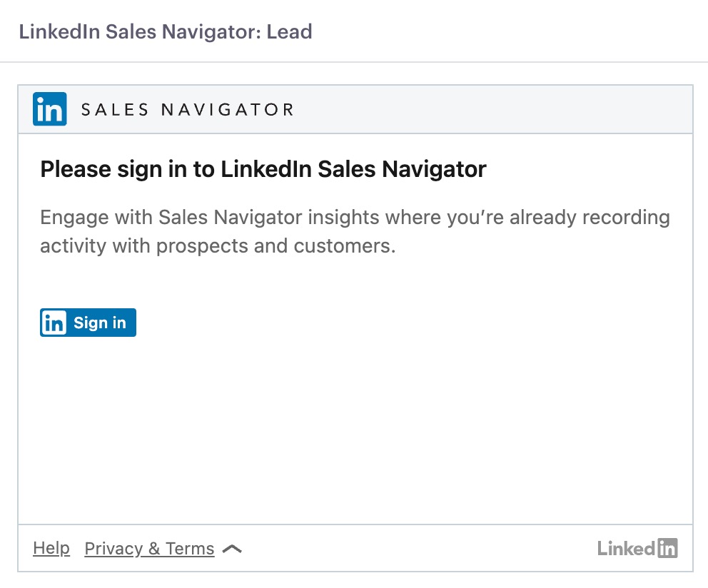Click the words LinkedIn Sales Navigator in bold heading
The image size is (708, 588).
pyautogui.click(x=353, y=169)
